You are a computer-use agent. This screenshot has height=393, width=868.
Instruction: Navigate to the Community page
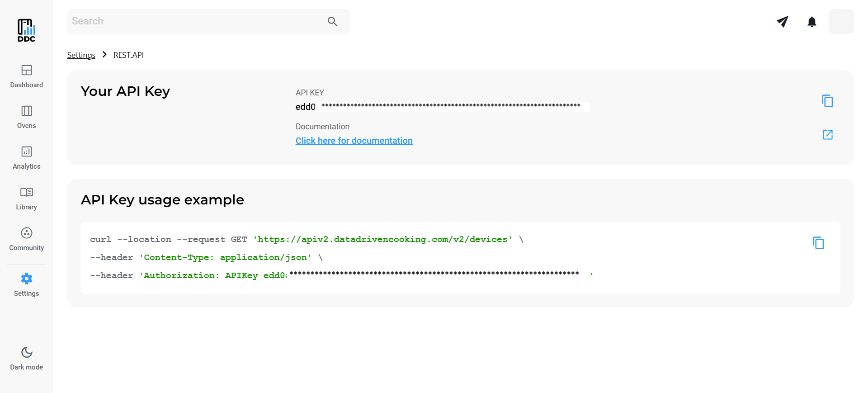pos(27,239)
